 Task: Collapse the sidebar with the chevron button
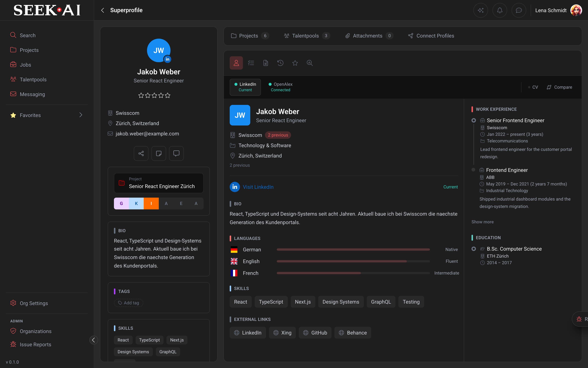point(94,340)
